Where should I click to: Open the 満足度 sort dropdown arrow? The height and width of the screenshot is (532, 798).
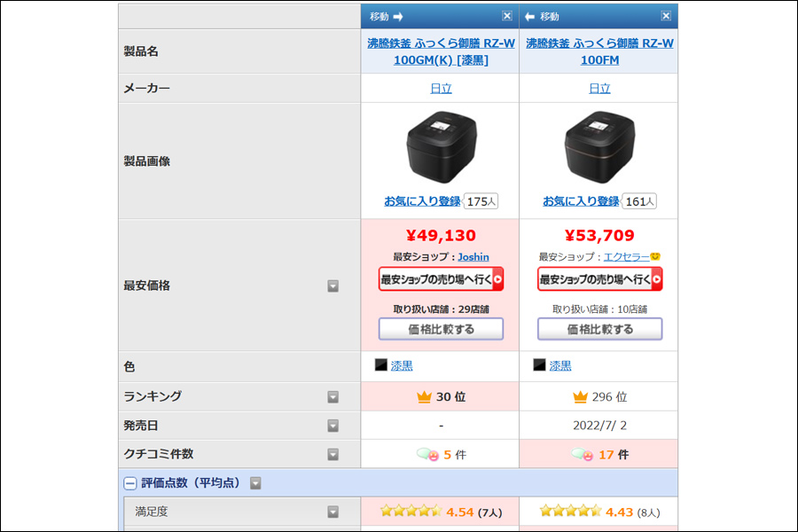(332, 512)
